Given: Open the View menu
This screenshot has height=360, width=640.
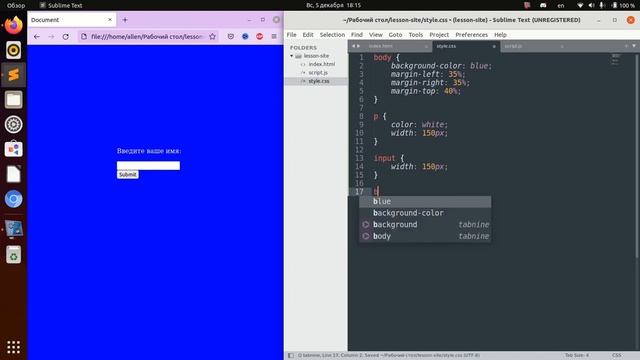Looking at the screenshot, I should pyautogui.click(x=376, y=35).
